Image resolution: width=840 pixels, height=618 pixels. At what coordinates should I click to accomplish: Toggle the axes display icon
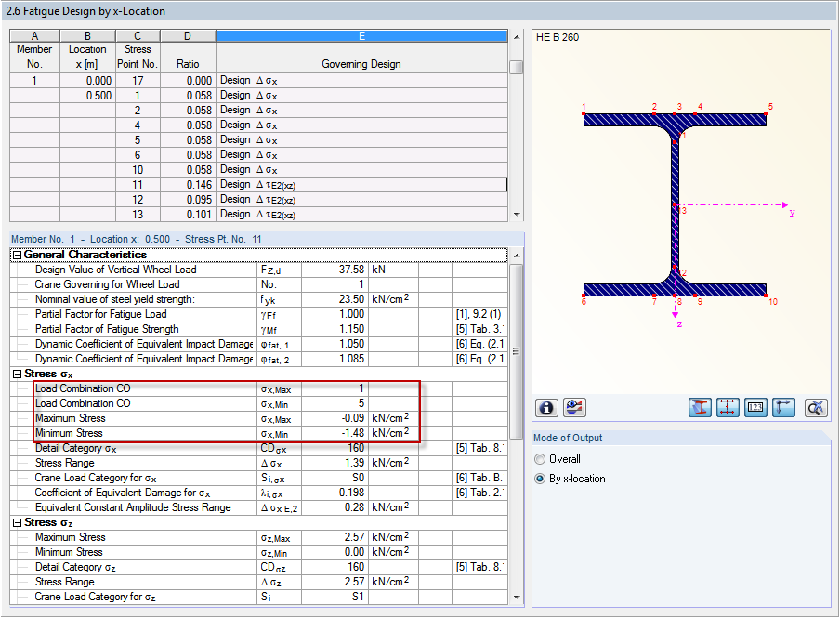[x=783, y=408]
